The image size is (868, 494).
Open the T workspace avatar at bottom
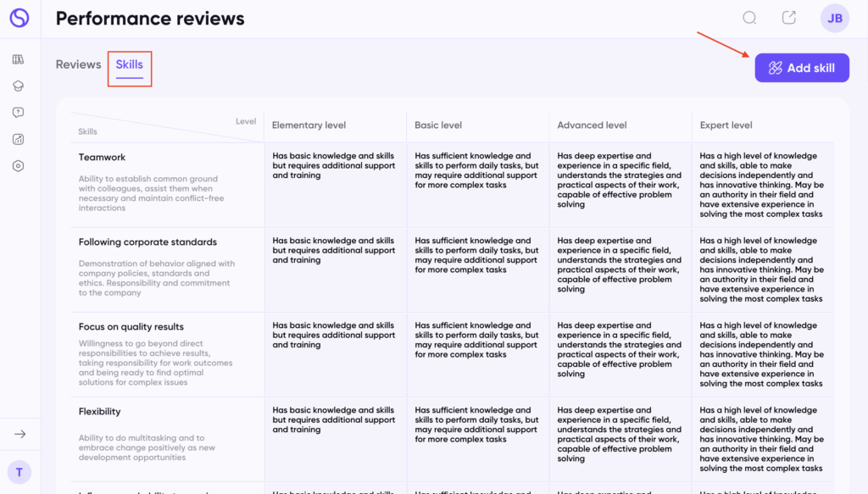pyautogui.click(x=19, y=472)
